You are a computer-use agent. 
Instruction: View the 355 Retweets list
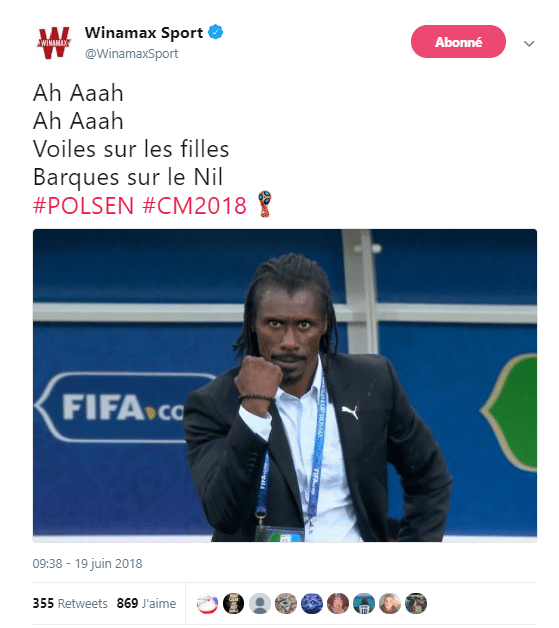[x=70, y=603]
